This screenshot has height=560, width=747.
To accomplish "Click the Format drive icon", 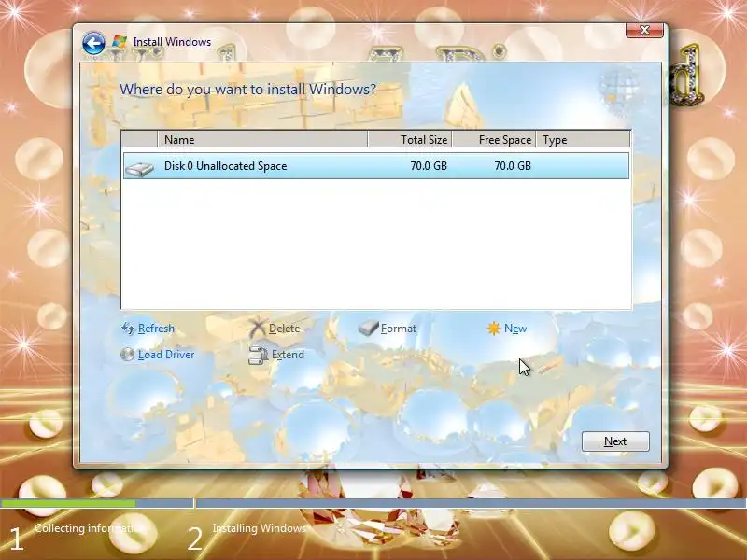I will (368, 328).
